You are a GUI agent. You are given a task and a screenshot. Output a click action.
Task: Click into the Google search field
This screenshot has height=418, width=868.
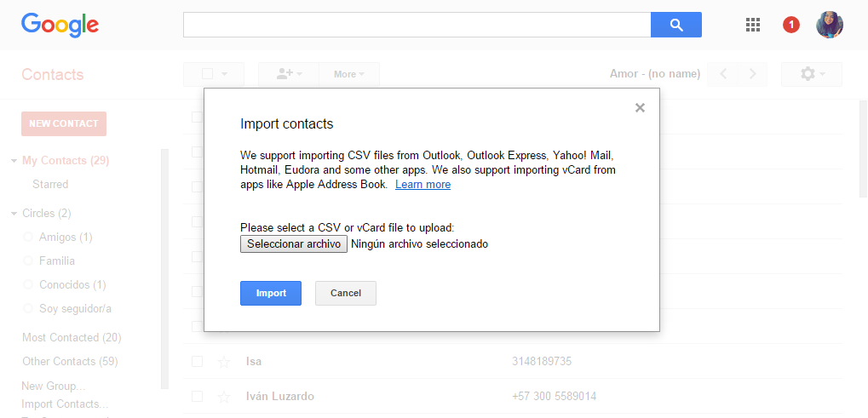417,26
